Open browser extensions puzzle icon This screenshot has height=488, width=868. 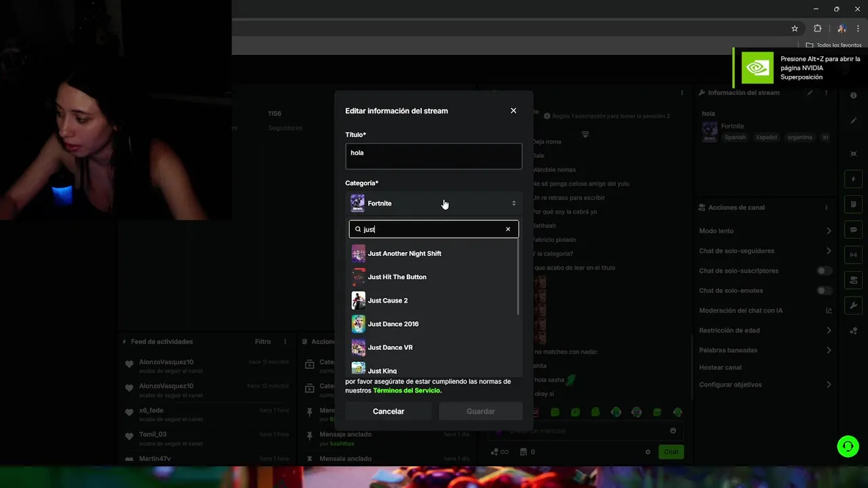[x=817, y=28]
